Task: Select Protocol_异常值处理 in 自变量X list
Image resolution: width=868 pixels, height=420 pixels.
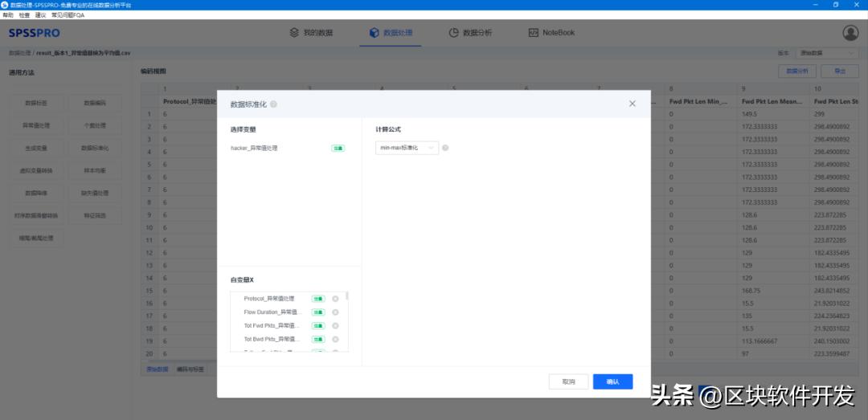Action: pos(269,299)
